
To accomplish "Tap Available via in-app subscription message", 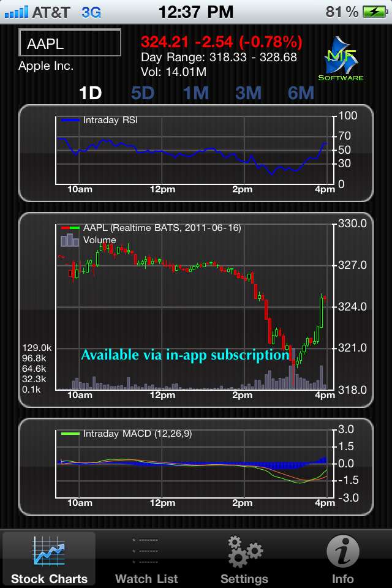I will pos(186,355).
